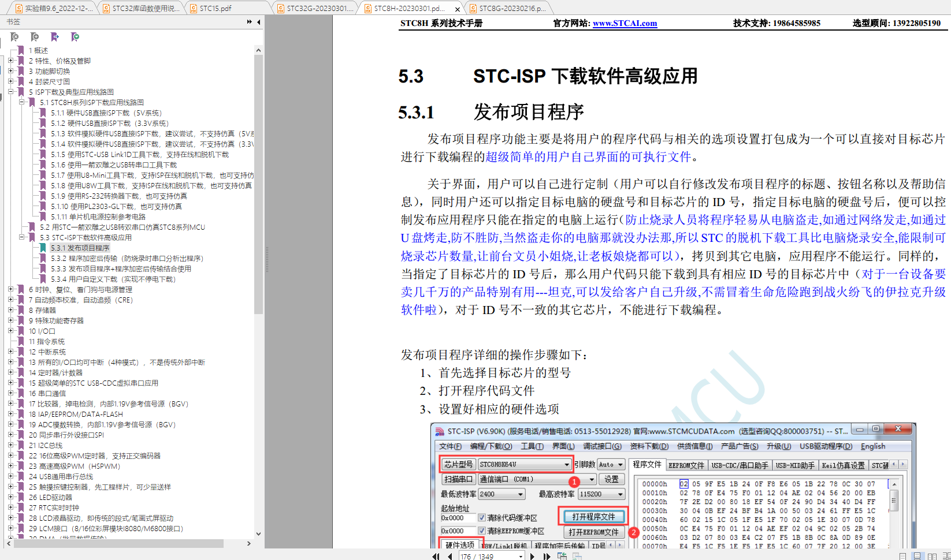This screenshot has width=951, height=560.
Task: Open bookmark 27 RTC实时时钟
Action: (54, 507)
